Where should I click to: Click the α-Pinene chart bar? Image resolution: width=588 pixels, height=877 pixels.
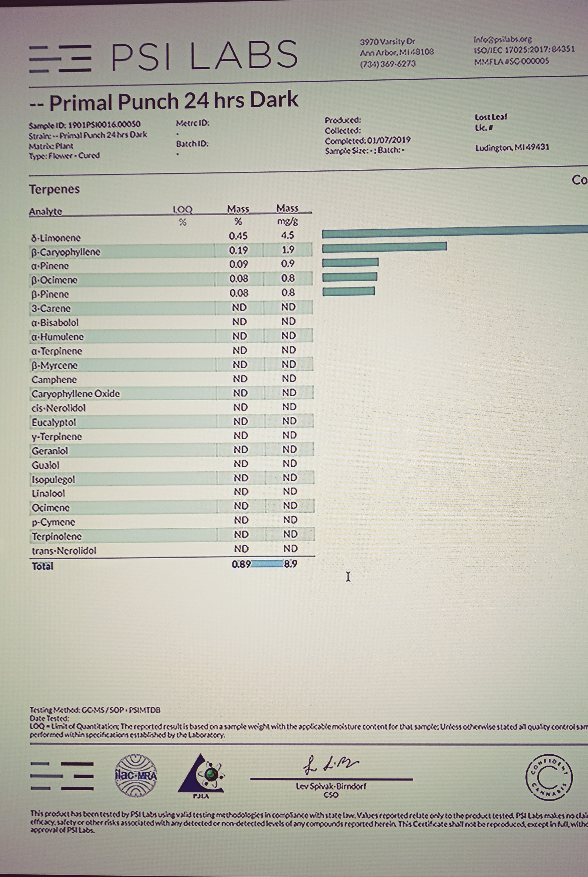click(350, 262)
